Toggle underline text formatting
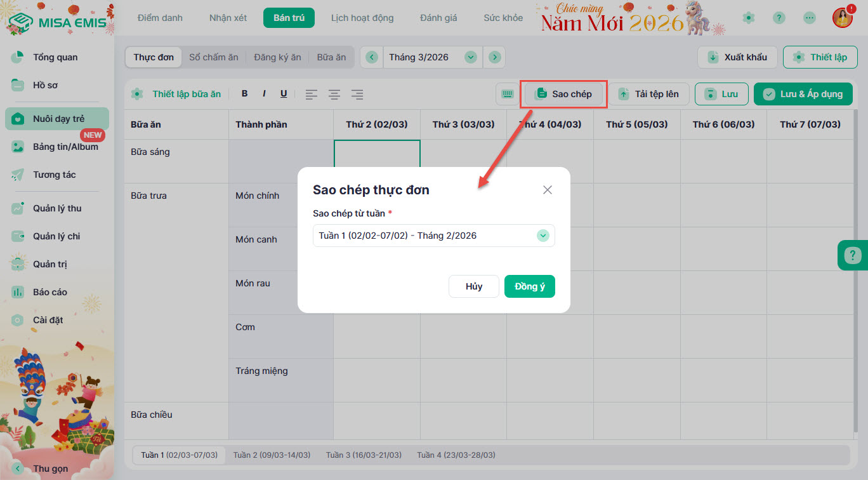Viewport: 868px width, 480px height. (x=284, y=94)
